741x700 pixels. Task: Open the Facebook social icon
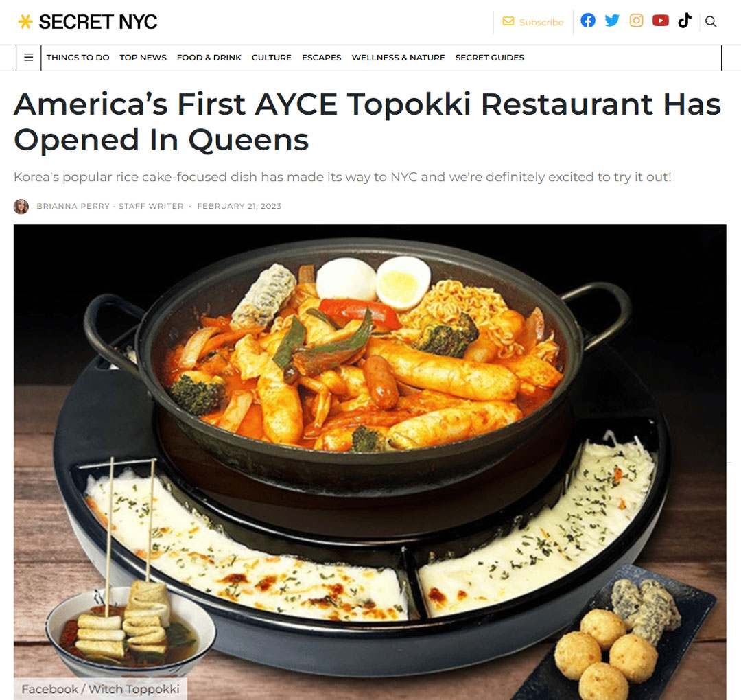click(x=588, y=21)
